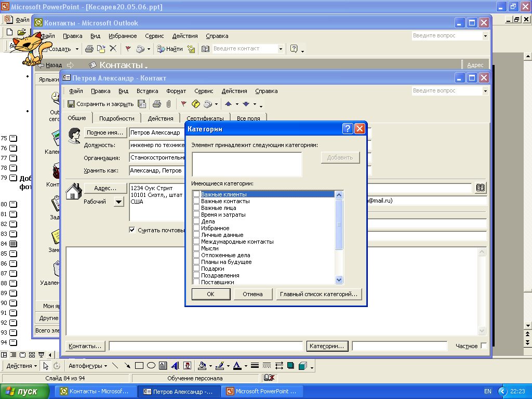
Task: Check the Важные контакты category
Action: (196, 201)
